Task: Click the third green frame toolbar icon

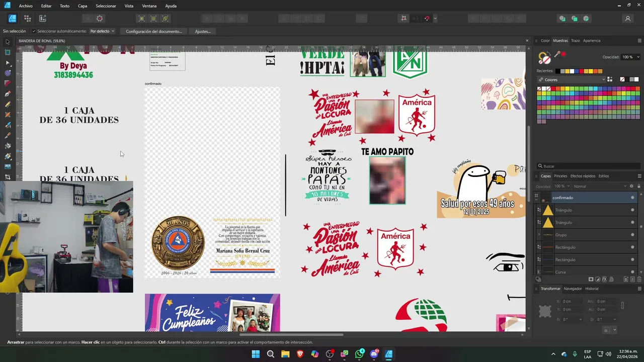Action: (x=166, y=19)
